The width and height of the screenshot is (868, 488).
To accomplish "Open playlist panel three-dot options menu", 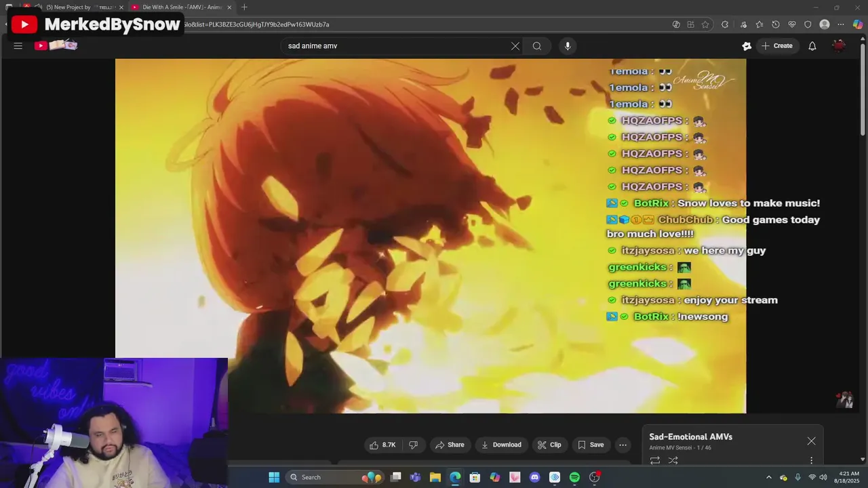I will point(811,460).
